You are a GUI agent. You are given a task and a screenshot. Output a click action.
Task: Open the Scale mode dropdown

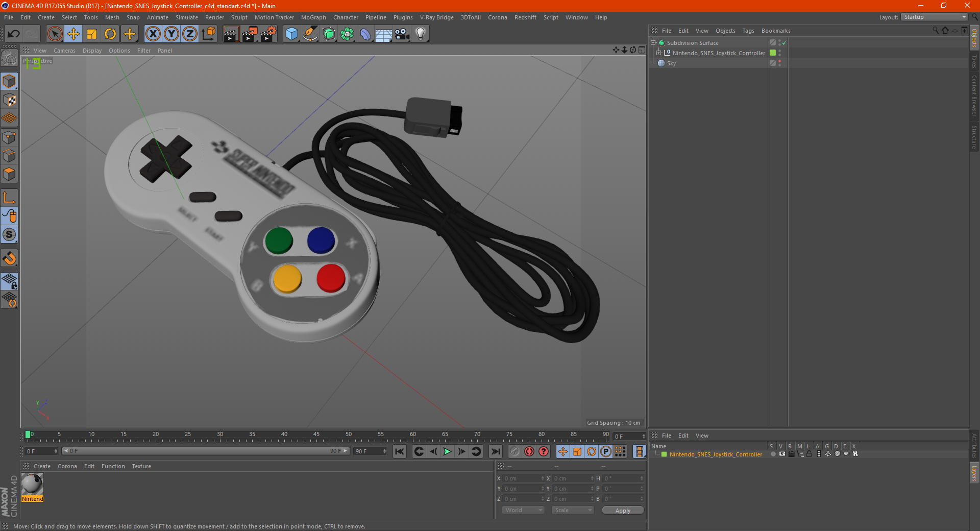tap(573, 510)
